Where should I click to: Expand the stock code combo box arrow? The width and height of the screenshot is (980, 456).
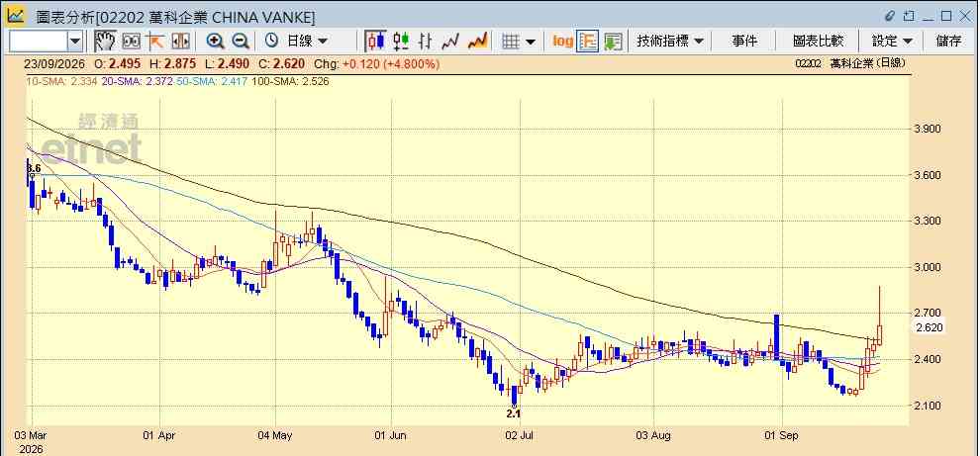(75, 42)
